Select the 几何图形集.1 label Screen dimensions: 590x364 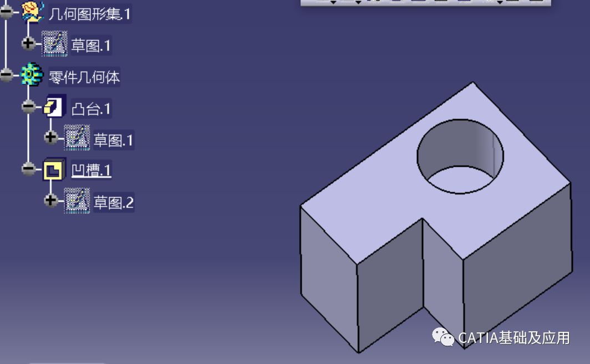[90, 14]
